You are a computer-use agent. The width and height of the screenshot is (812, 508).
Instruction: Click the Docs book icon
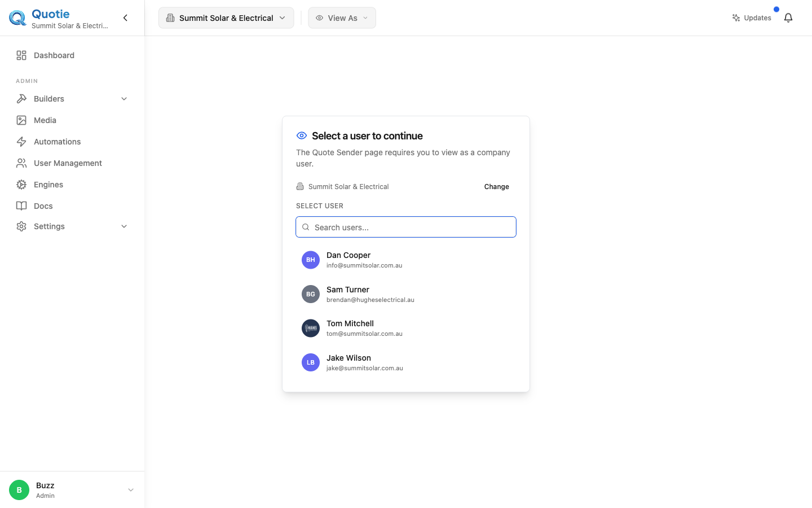[21, 206]
